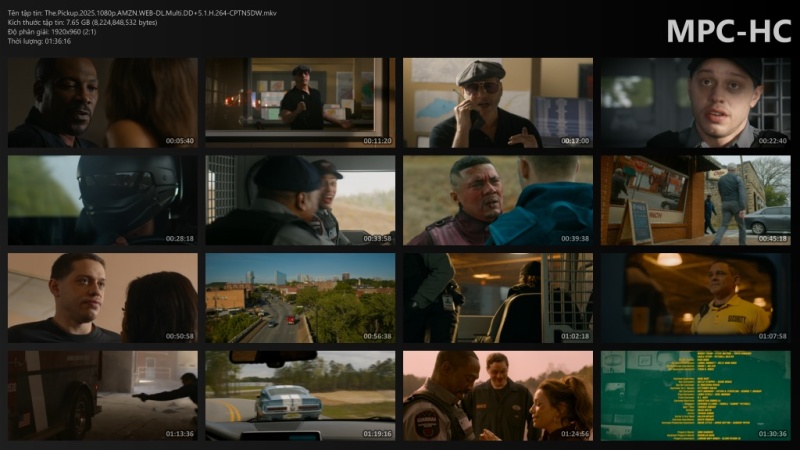Open the aerial city frame at 00:56:38
This screenshot has width=800, height=450.
(x=300, y=298)
